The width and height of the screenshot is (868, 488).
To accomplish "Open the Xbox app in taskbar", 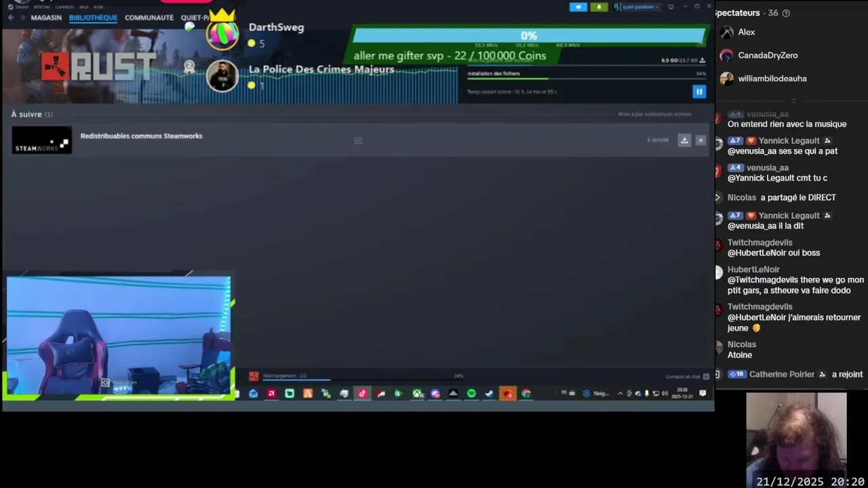I will [418, 393].
